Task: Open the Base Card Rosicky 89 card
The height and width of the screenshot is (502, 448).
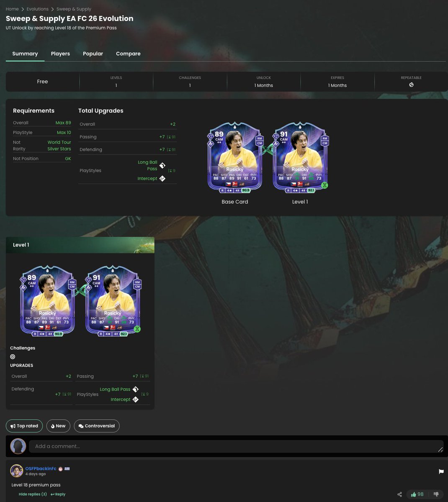Action: (235, 158)
